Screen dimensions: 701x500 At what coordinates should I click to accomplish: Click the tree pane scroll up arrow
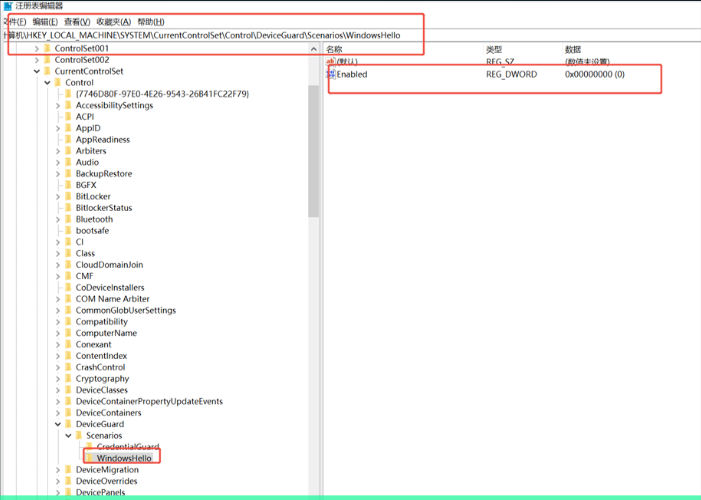tap(313, 49)
